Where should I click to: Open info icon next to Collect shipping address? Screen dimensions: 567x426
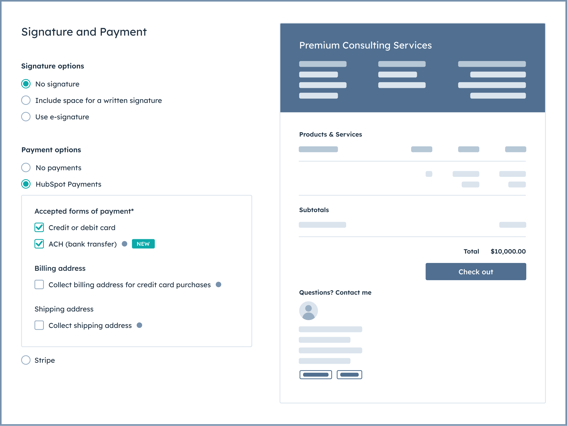coord(139,325)
